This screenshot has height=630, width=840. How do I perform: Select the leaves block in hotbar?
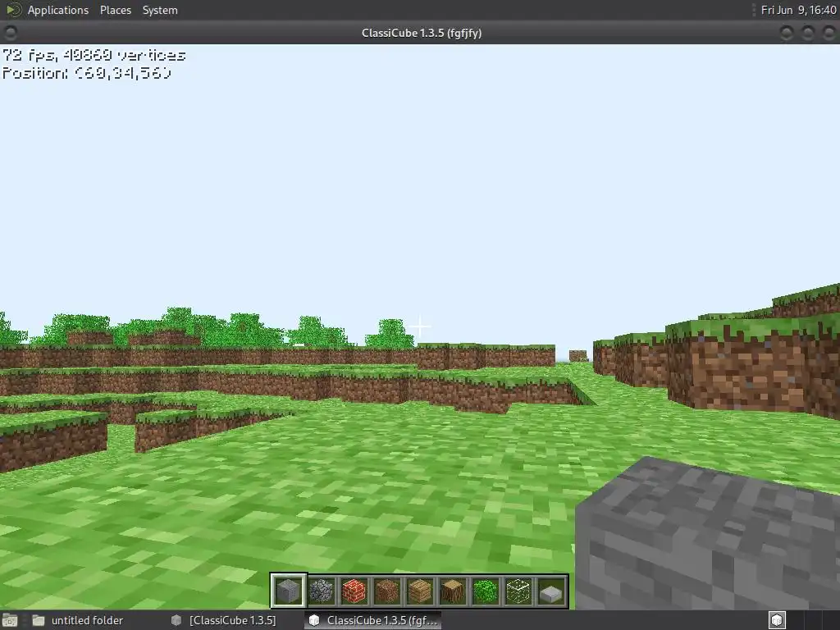[x=486, y=591]
